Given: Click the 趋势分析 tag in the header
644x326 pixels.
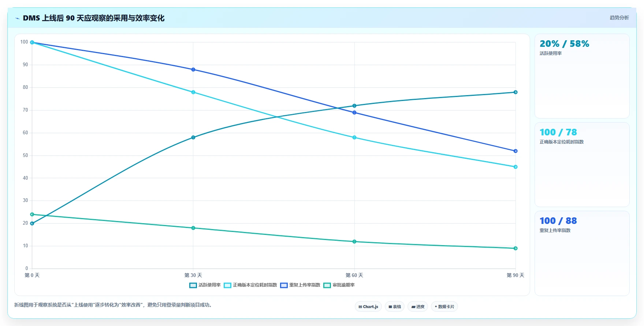Looking at the screenshot, I should tap(619, 18).
